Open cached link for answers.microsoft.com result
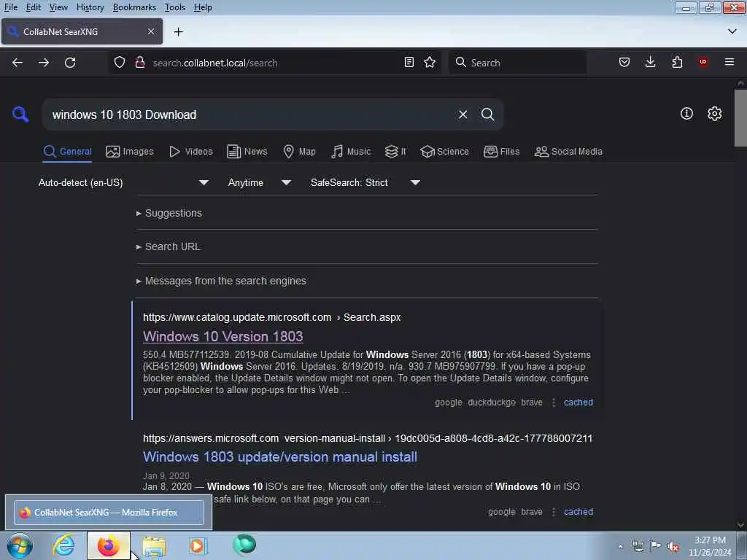The height and width of the screenshot is (560, 747). coord(578,512)
